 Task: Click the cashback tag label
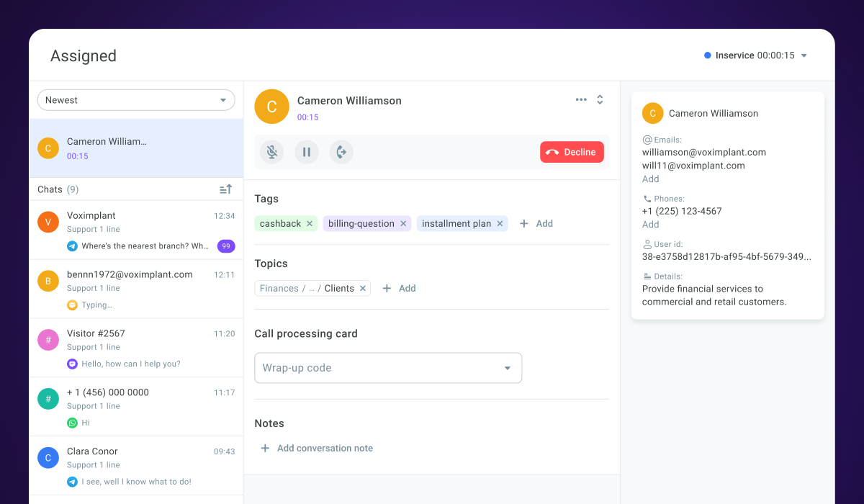coord(280,224)
